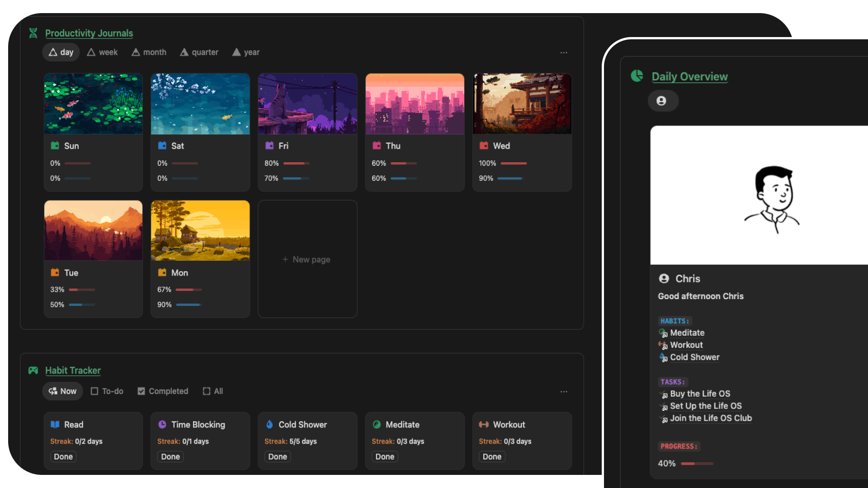Add a New page to journals
868x488 pixels.
point(307,259)
